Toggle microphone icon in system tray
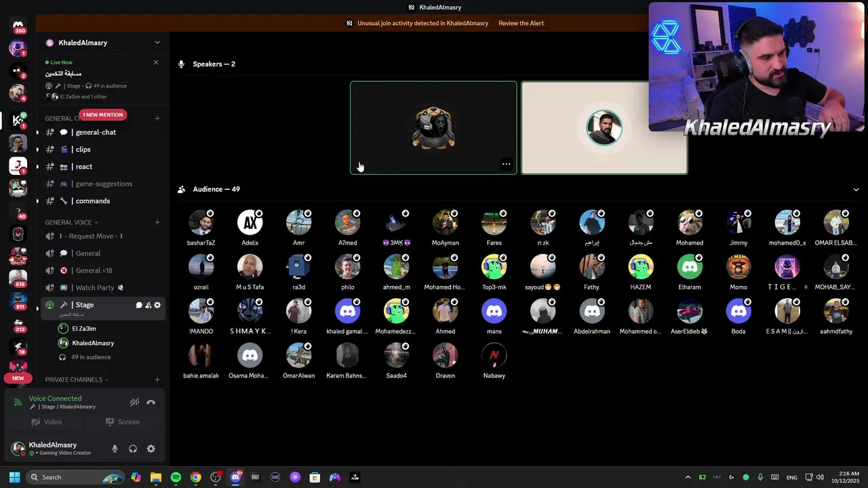Viewport: 868px width, 488px height. click(x=760, y=477)
